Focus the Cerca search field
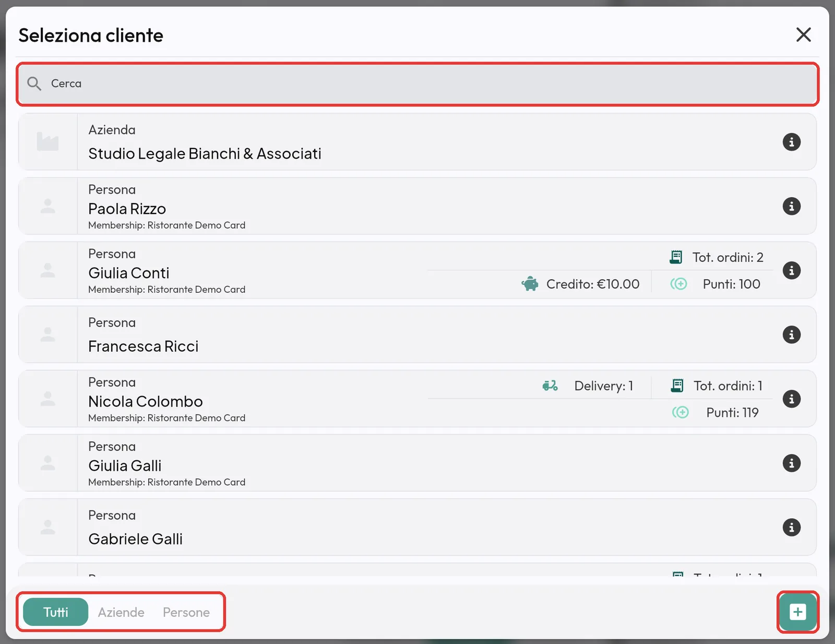Viewport: 835px width, 644px height. (417, 84)
